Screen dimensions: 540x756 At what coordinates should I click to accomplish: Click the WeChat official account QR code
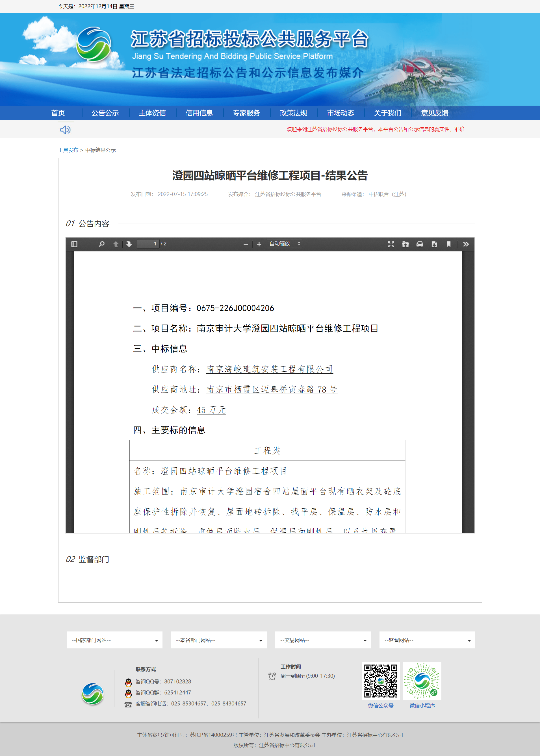(x=381, y=681)
